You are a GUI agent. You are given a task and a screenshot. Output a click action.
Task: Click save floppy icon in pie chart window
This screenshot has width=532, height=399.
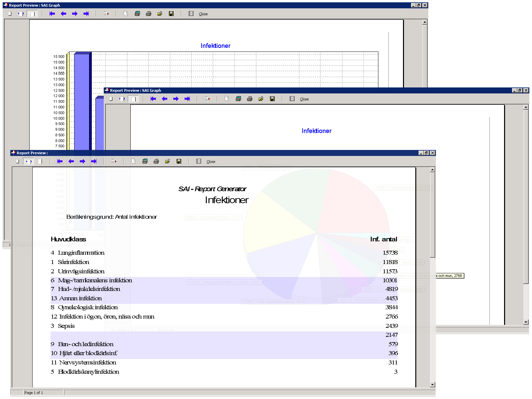(272, 99)
